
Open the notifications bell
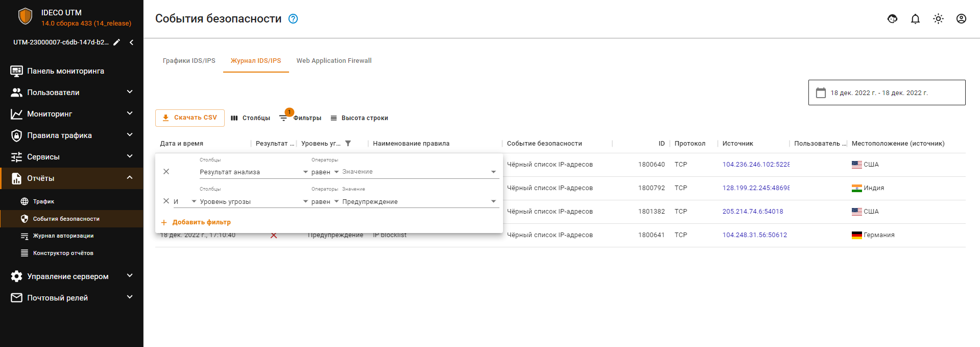[915, 19]
